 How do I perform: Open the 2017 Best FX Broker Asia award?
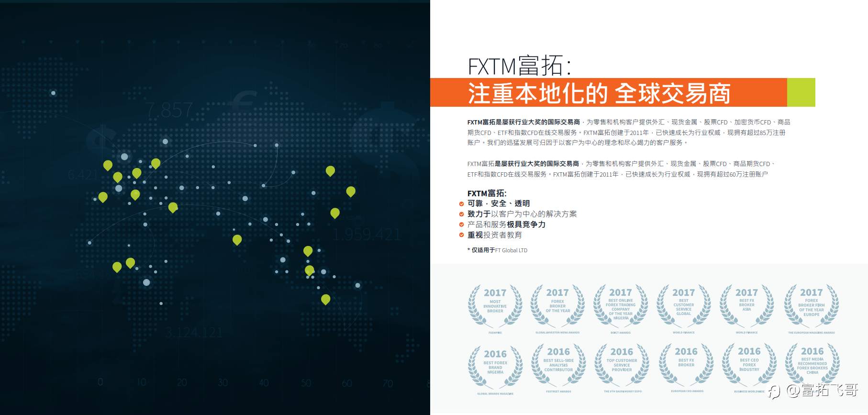click(x=746, y=306)
